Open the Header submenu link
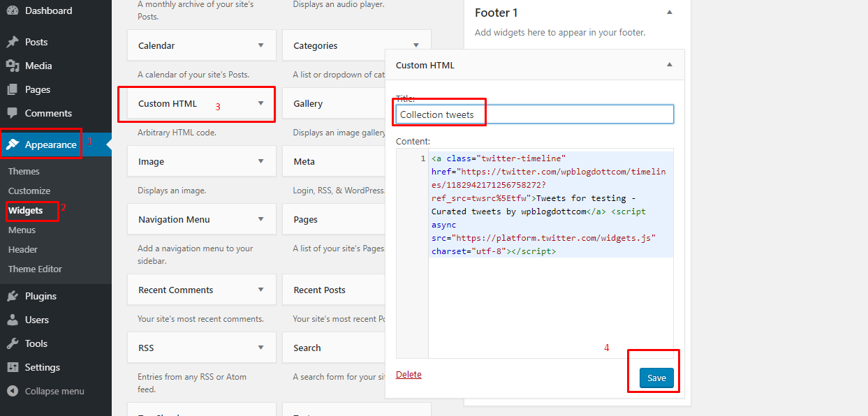868x416 pixels. point(23,249)
